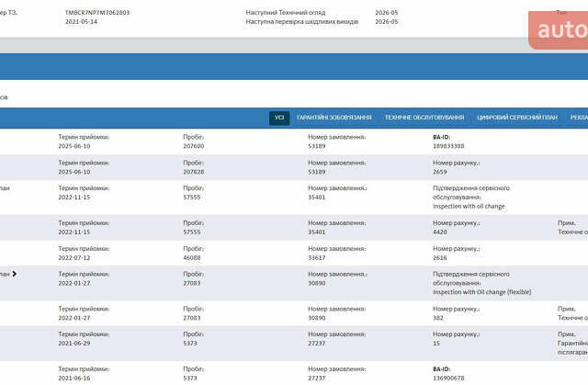Click the order number 53189 in first row
Screen dimensions: 588x385
click(317, 146)
